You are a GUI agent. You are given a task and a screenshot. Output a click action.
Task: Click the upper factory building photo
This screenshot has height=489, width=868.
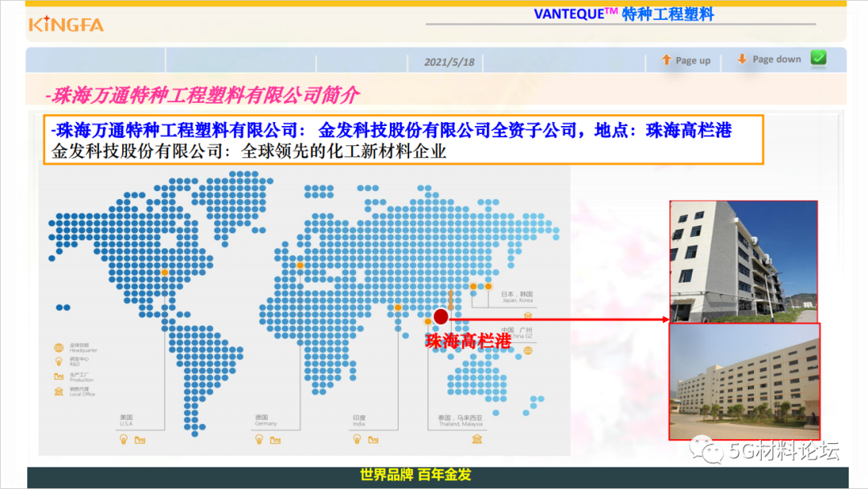click(743, 262)
